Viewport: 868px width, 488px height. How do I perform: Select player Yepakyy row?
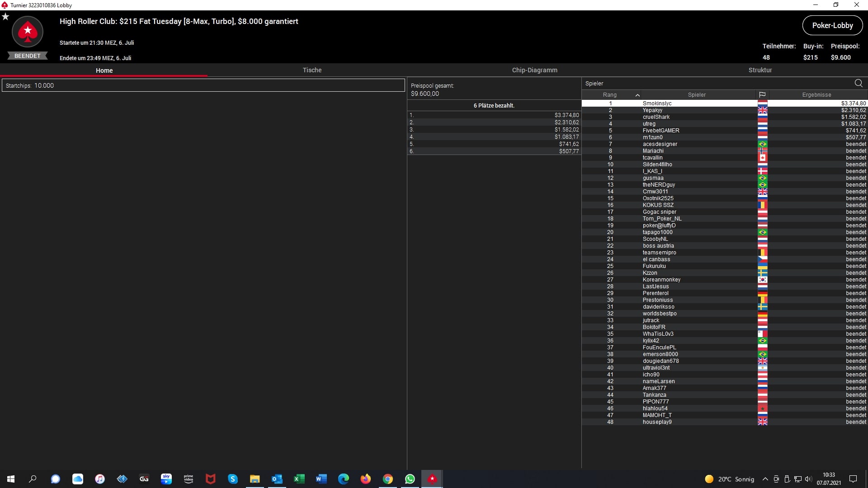click(652, 110)
